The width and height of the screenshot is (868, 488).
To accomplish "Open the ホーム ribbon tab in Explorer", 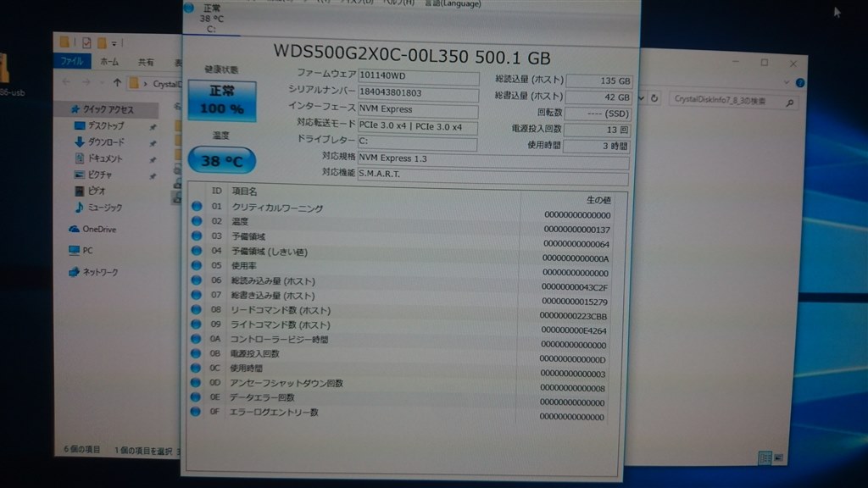I will coord(109,62).
